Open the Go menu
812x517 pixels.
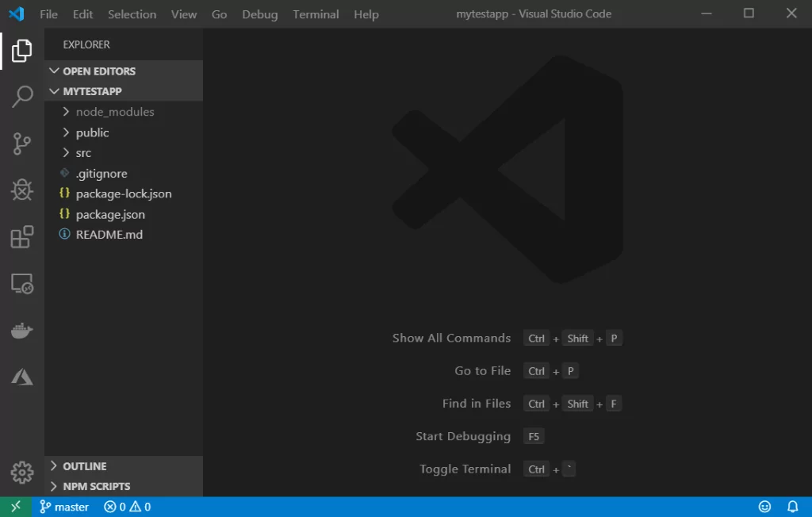pyautogui.click(x=219, y=14)
